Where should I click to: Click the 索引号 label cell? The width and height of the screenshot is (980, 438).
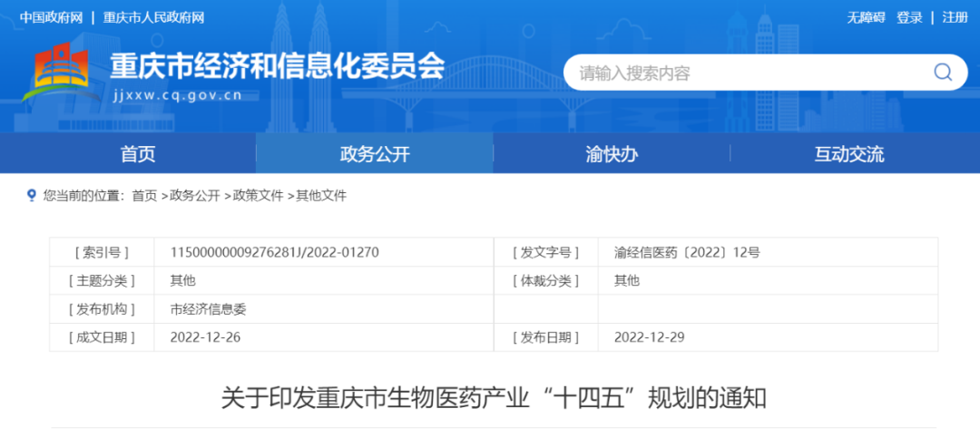102,253
